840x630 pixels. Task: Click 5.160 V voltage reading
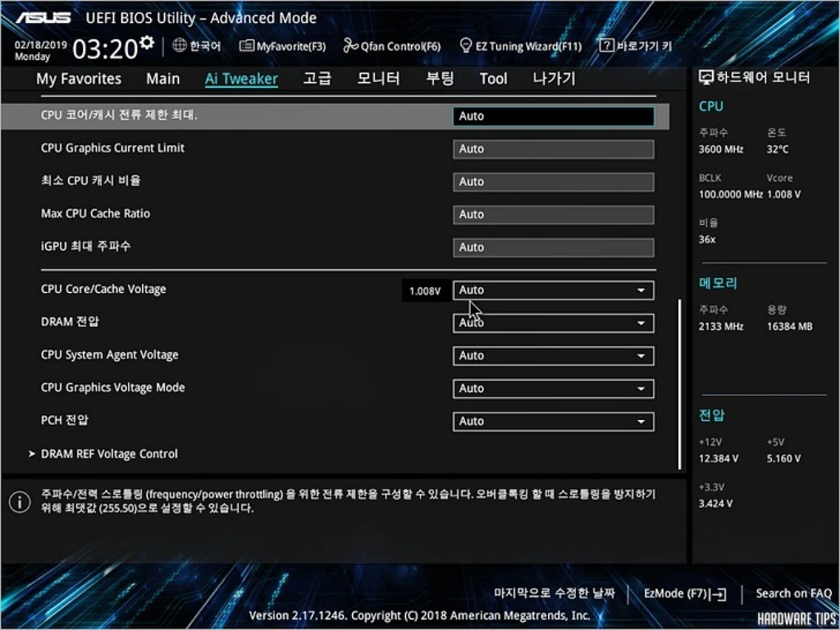[x=783, y=459]
